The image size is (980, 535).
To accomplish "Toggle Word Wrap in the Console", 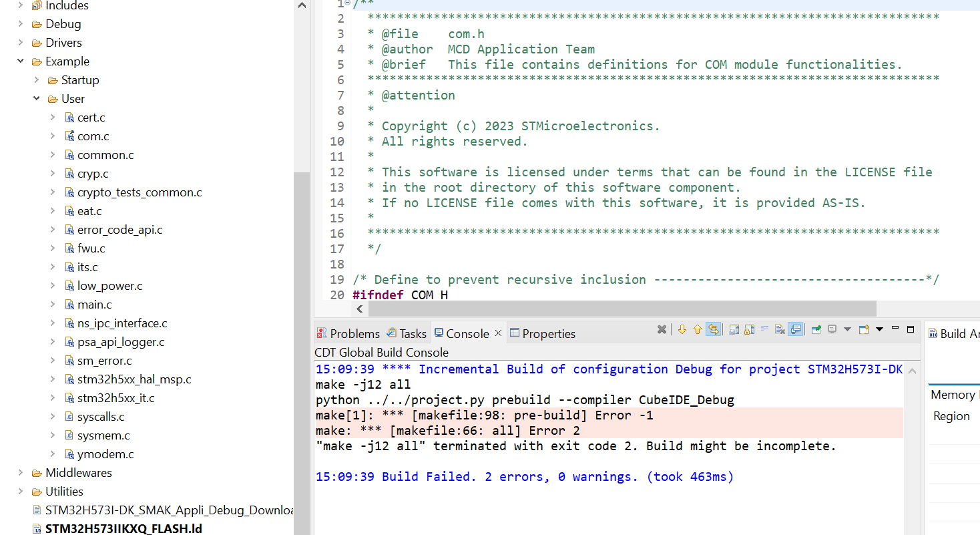I will pos(766,329).
